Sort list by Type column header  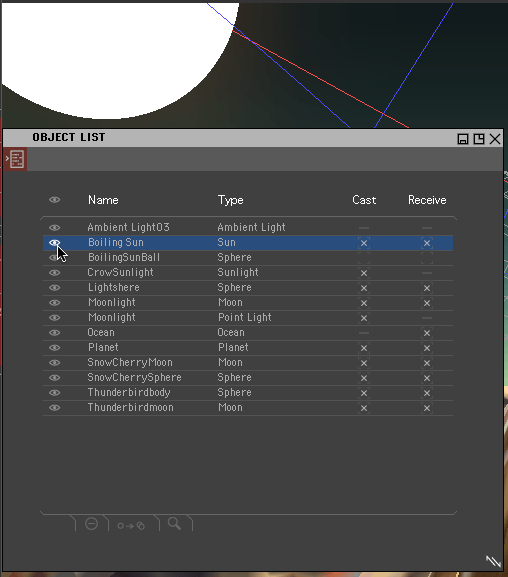(230, 200)
